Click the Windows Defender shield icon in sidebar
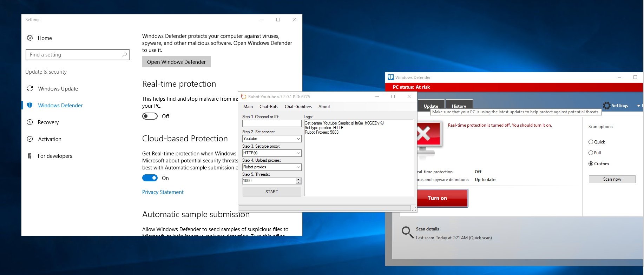Screen dimensions: 644x275 (30, 105)
